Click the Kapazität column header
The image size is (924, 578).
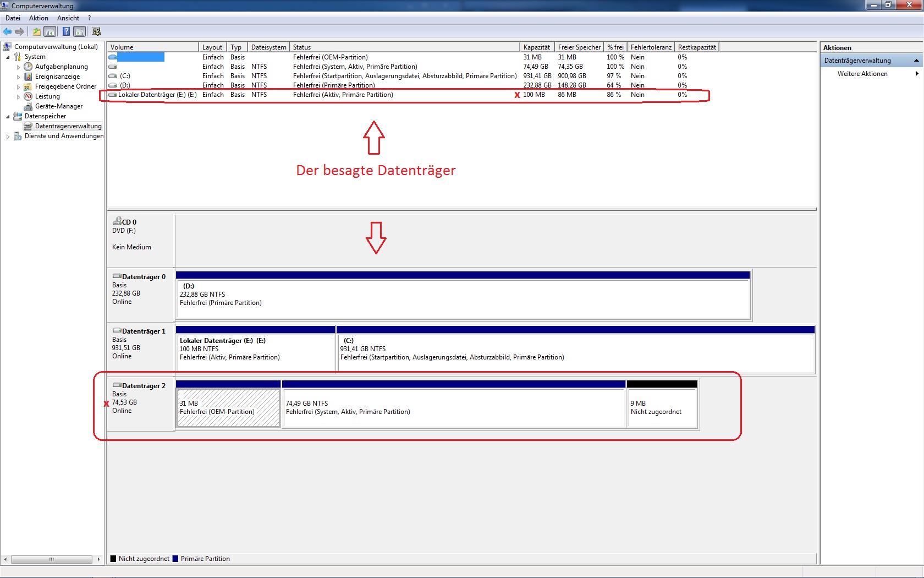(536, 47)
